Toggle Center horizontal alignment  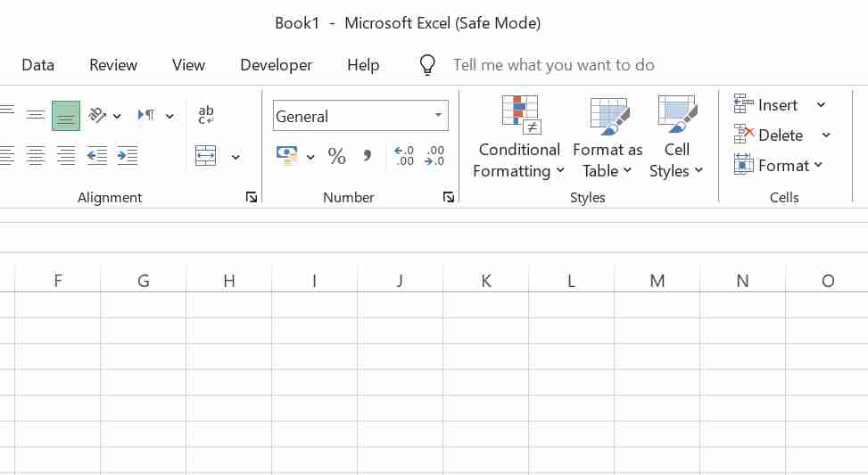pos(36,155)
